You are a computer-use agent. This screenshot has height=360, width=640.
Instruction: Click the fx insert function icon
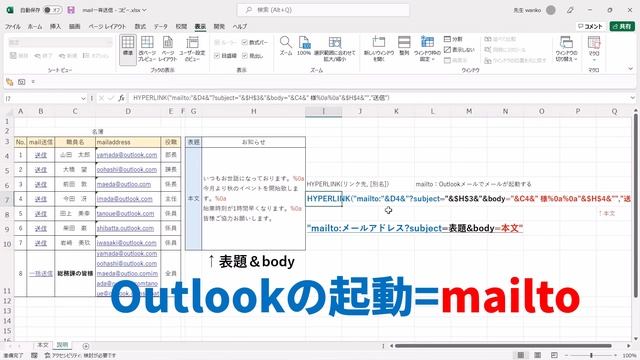coord(122,98)
